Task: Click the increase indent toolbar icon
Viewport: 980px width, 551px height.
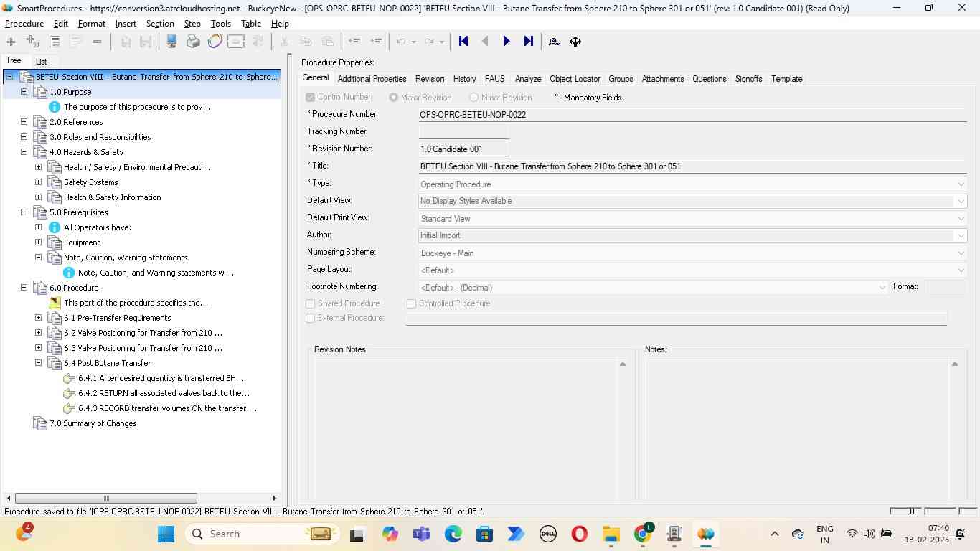Action: pos(375,42)
